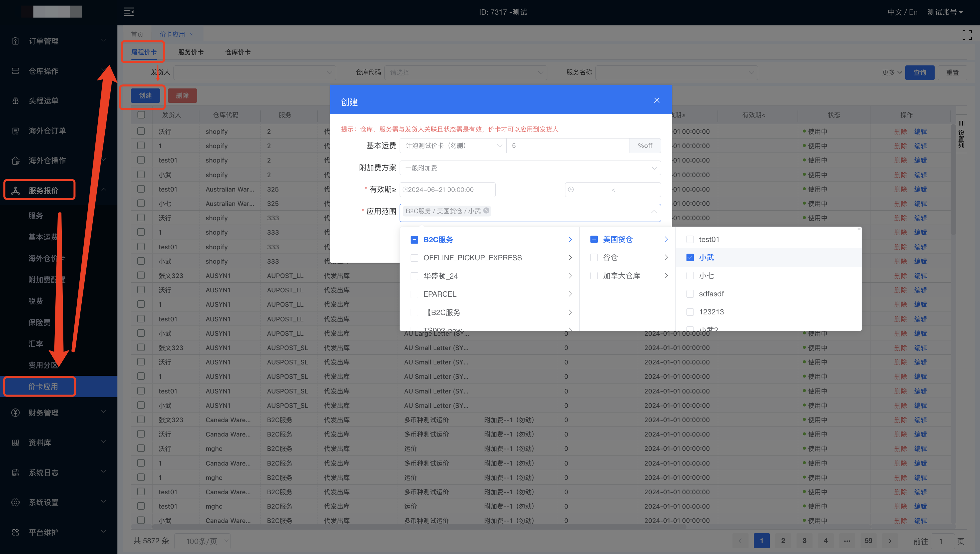This screenshot has height=554, width=980.
Task: Collapse the sidebar with the hamburger icon
Action: [128, 12]
